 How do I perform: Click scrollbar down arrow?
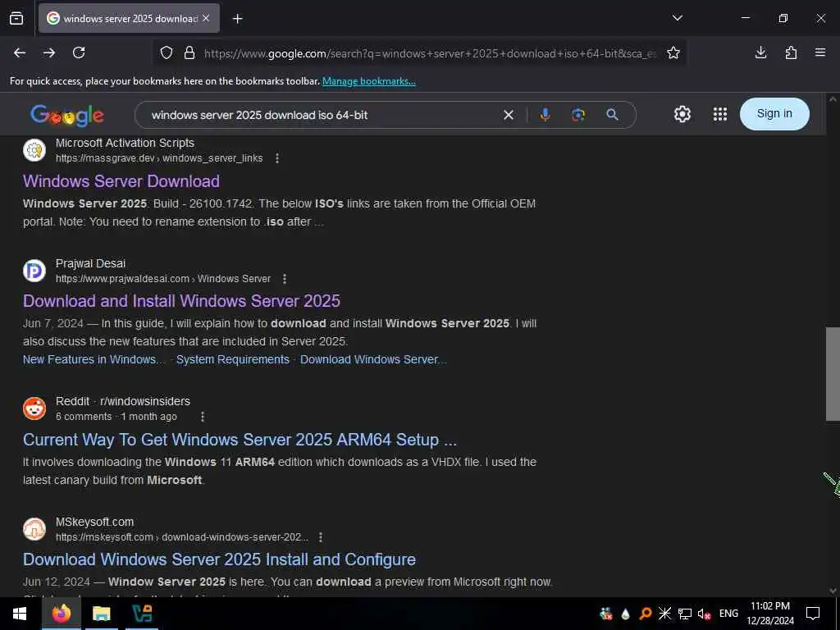coord(833,591)
